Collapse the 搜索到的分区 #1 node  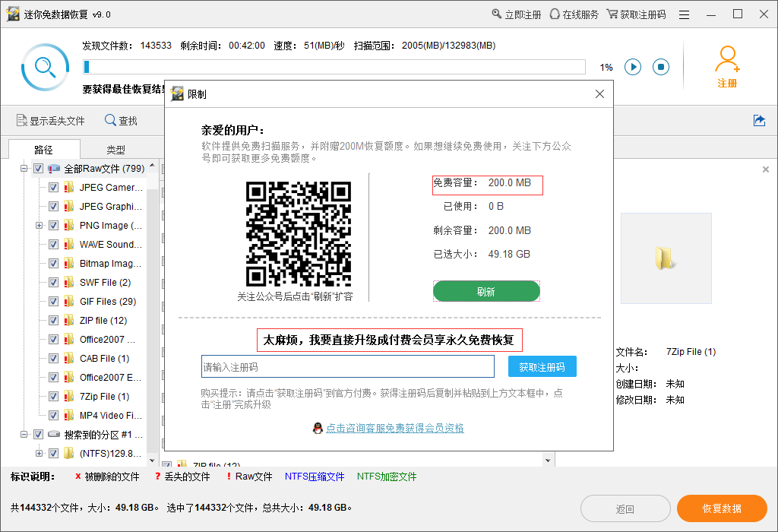[x=24, y=435]
